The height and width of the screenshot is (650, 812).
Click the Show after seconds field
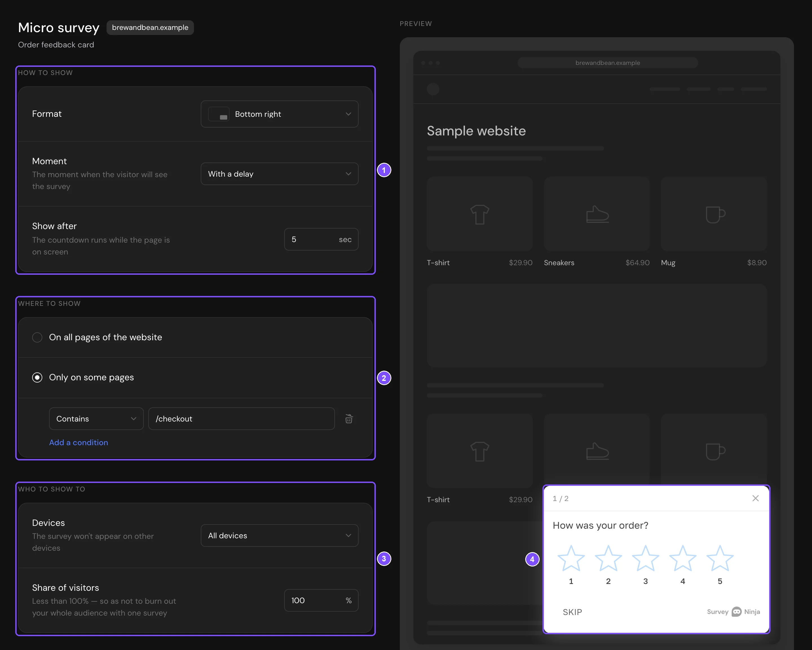pos(321,239)
